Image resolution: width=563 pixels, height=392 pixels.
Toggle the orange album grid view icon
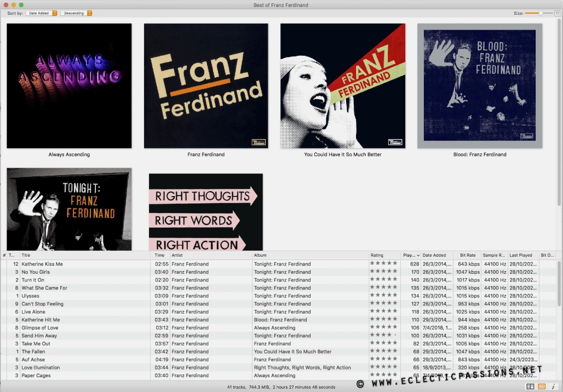click(542, 387)
